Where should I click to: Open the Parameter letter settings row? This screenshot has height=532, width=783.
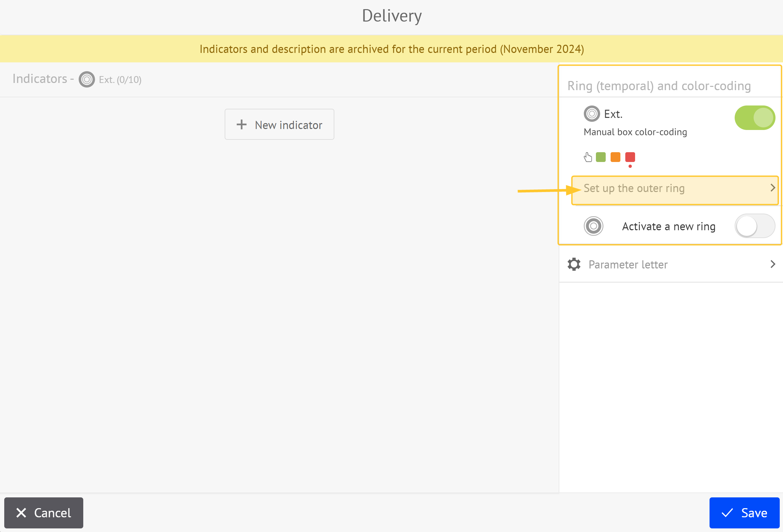tap(671, 265)
